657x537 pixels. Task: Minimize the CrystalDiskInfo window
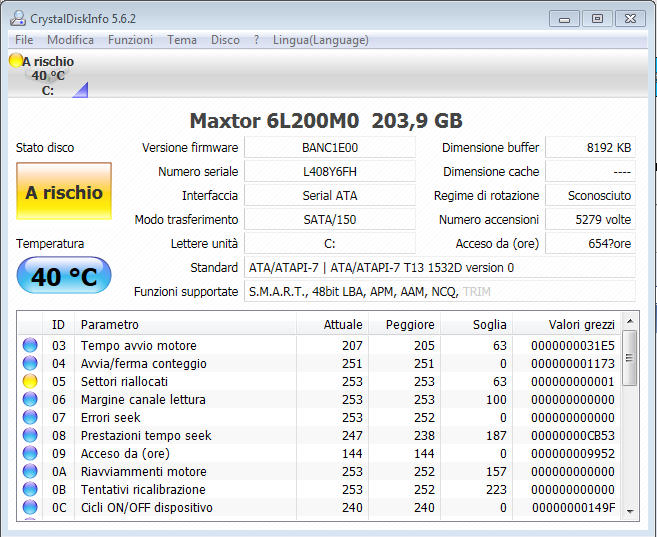[x=564, y=19]
